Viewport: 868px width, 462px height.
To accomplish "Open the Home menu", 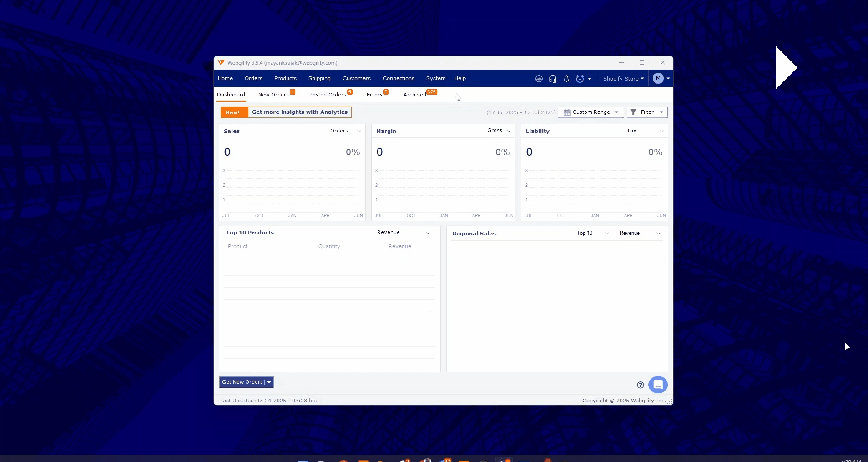I will [x=225, y=78].
